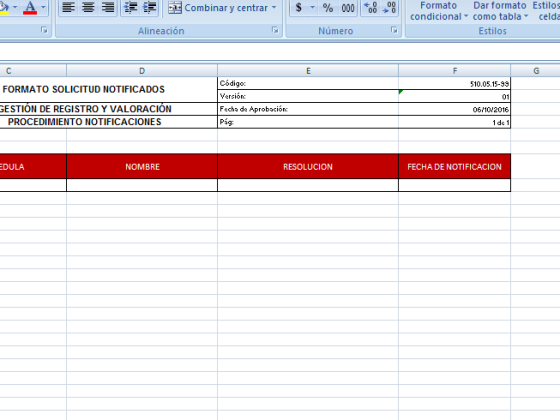Open the Dar formato como tabla menu
Image resolution: width=560 pixels, height=420 pixels.
tap(500, 11)
